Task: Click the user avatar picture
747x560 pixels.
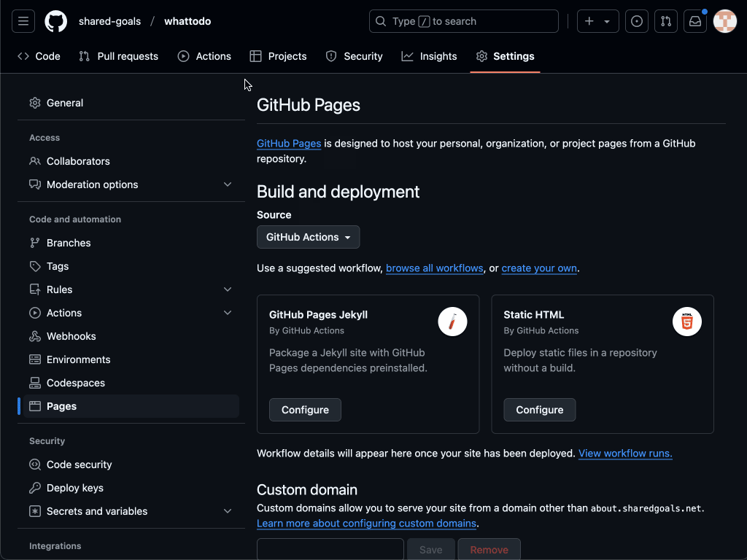Action: [x=724, y=21]
